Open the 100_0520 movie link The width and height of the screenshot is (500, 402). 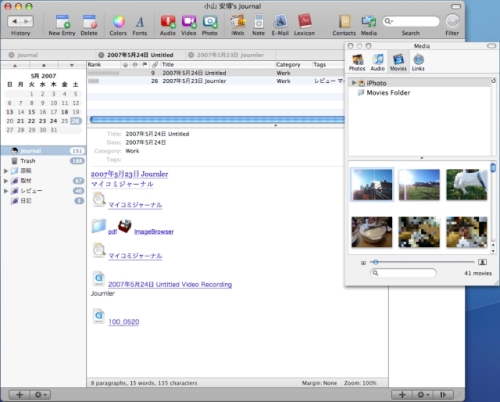pyautogui.click(x=124, y=322)
